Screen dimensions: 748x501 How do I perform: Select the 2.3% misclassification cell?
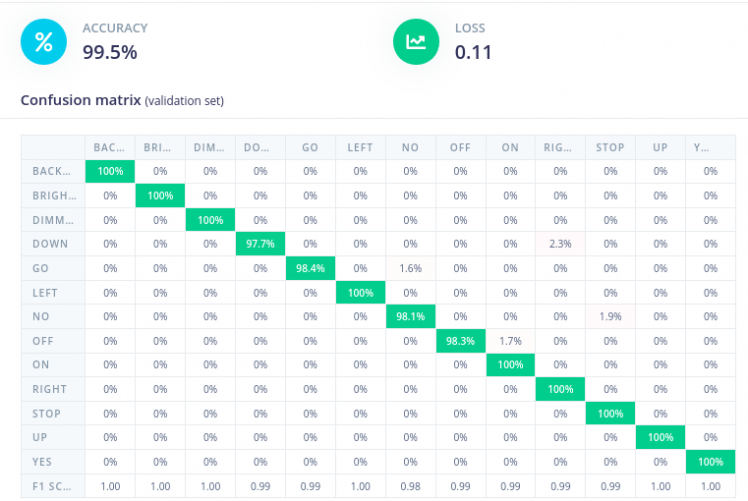pyautogui.click(x=560, y=244)
